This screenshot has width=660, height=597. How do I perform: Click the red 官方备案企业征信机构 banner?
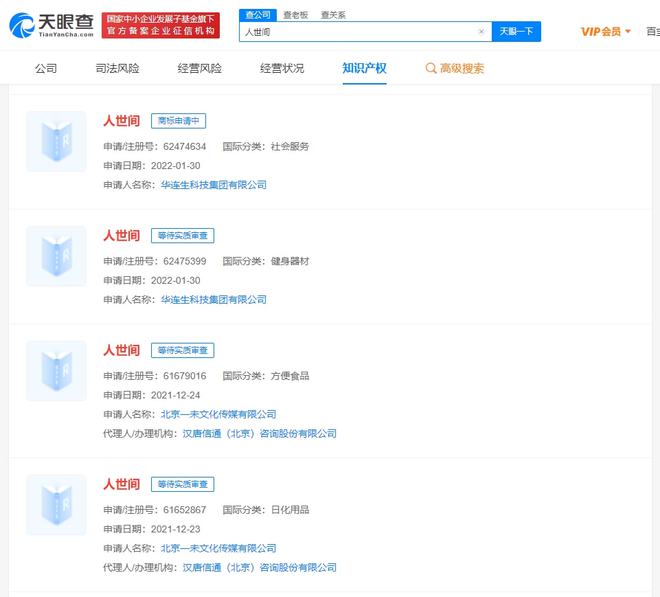160,25
